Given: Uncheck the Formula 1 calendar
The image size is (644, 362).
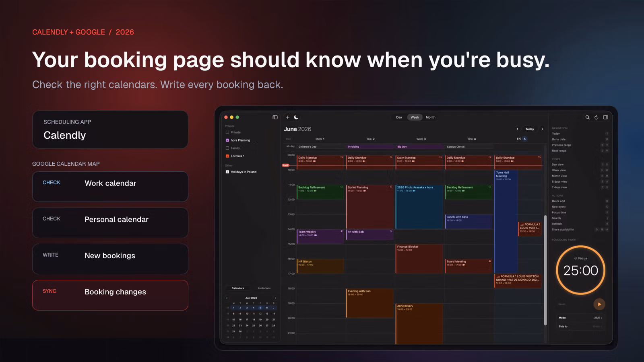Looking at the screenshot, I should click(x=227, y=156).
